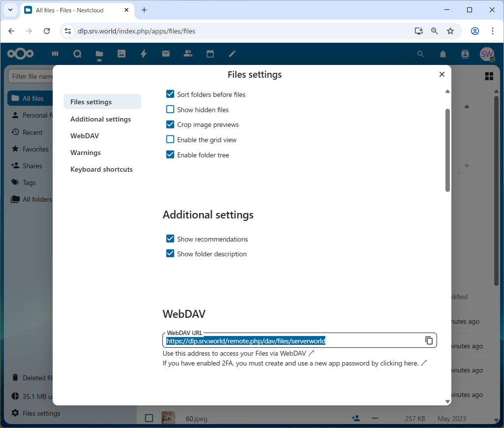Image resolution: width=504 pixels, height=428 pixels.
Task: Close the Files settings dialog
Action: [441, 74]
